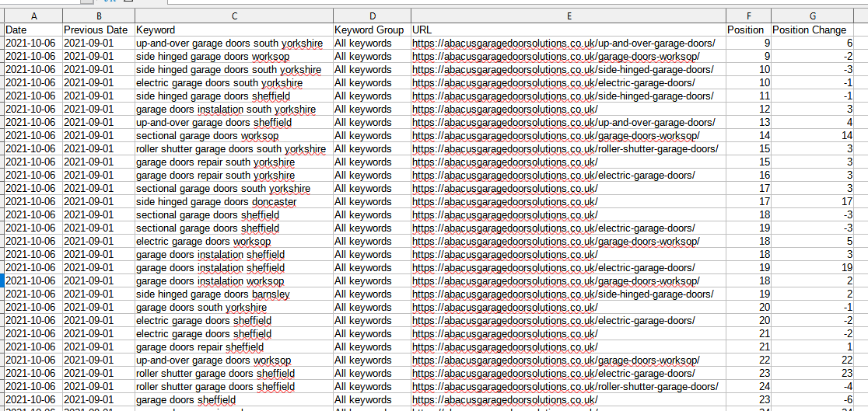The height and width of the screenshot is (411, 868).
Task: Click position change value -6
Action: [x=812, y=400]
